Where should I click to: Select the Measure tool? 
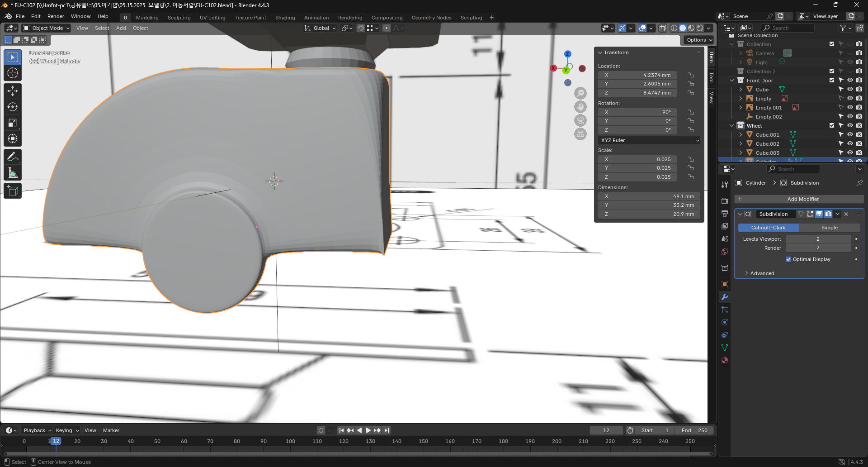(x=13, y=173)
